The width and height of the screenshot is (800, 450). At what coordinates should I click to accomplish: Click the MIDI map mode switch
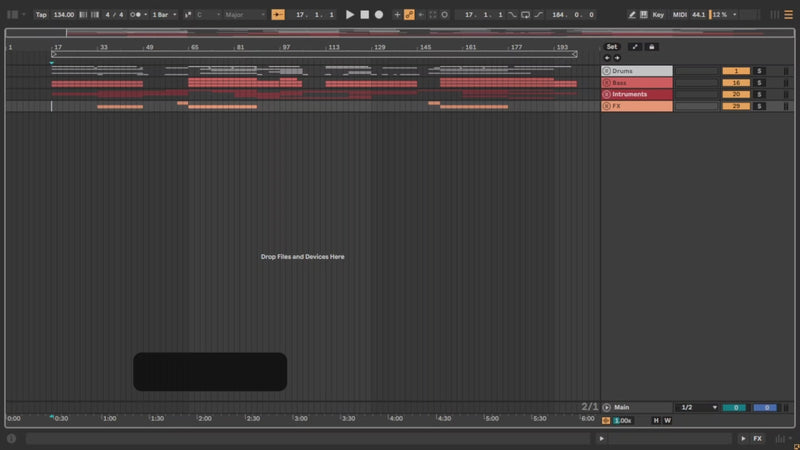coord(680,15)
